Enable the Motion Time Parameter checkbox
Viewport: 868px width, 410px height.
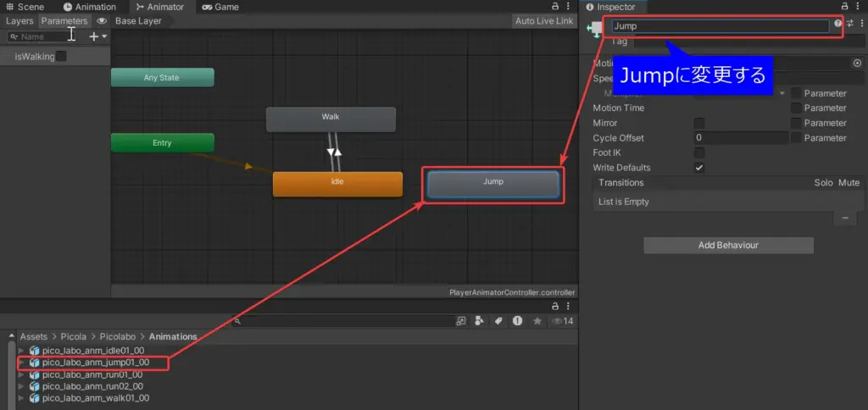point(796,108)
